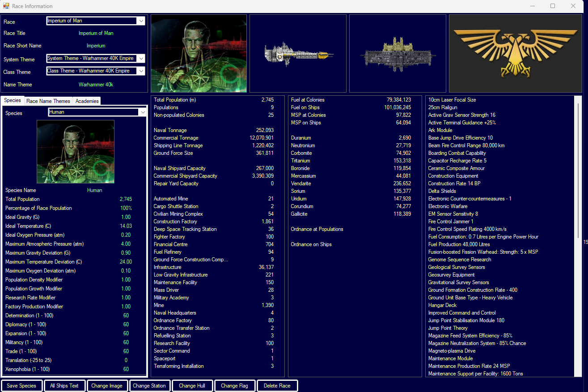Switch to the Species tab
The image size is (588, 392).
13,101
